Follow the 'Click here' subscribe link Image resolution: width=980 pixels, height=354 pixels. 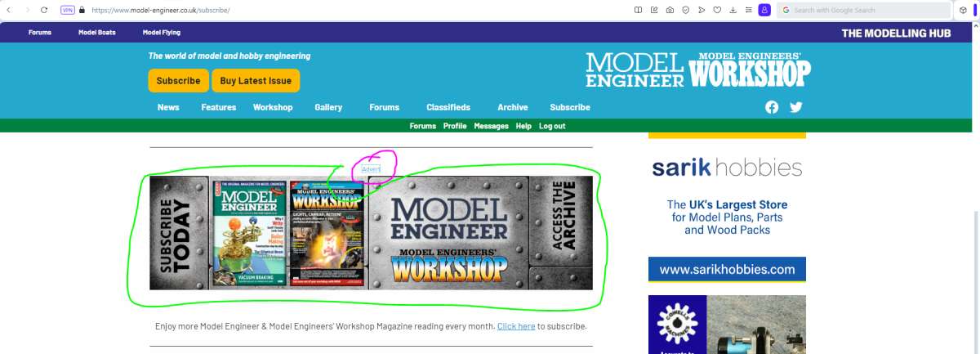[x=516, y=326]
